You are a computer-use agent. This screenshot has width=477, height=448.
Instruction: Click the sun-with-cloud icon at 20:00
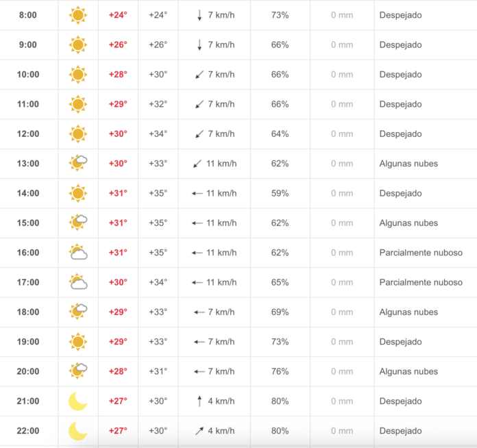coord(78,371)
